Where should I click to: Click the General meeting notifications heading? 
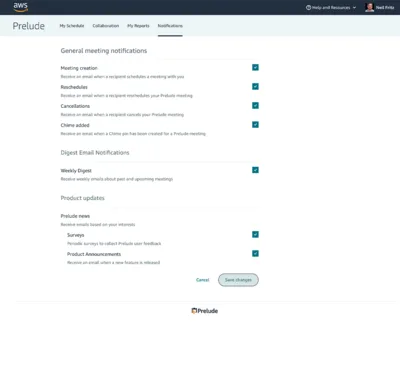click(x=104, y=51)
